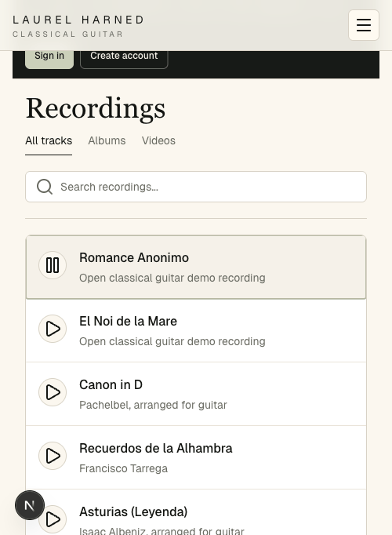Switch to the Albums tab

click(107, 140)
